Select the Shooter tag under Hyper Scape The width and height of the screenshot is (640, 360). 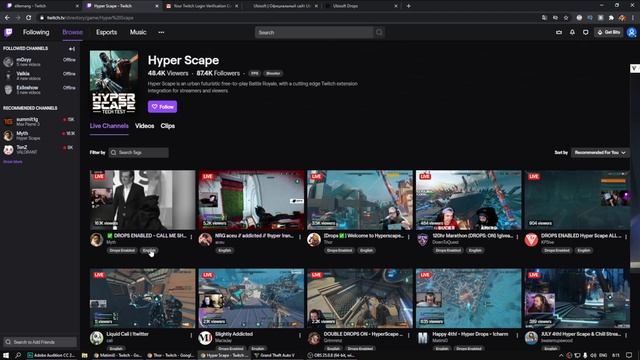pos(273,73)
